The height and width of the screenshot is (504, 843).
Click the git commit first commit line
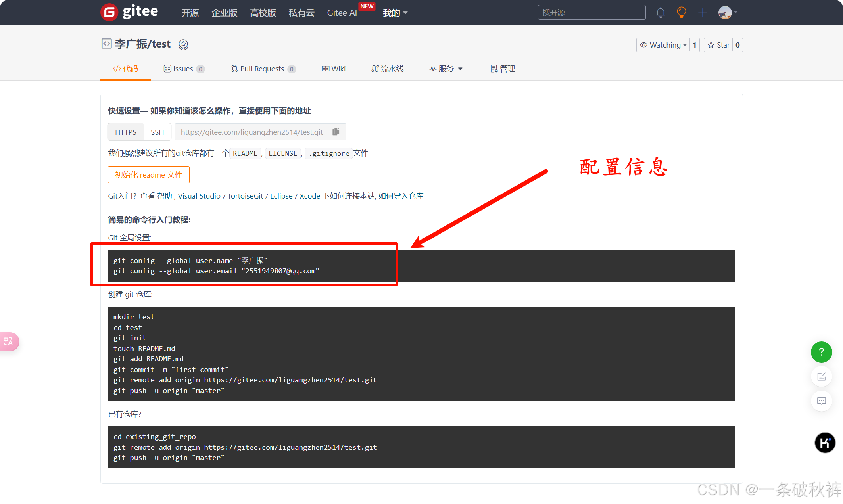[x=171, y=370]
